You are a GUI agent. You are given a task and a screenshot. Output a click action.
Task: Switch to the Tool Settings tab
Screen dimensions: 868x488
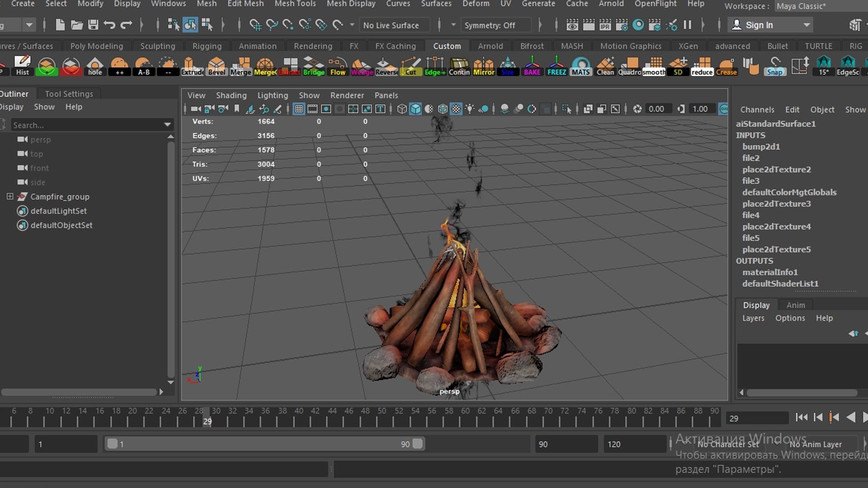[69, 94]
